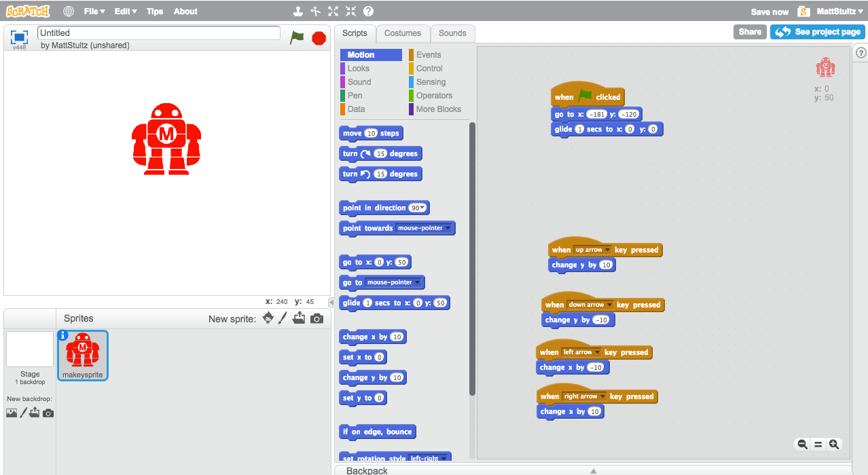The width and height of the screenshot is (868, 475).
Task: Click the project title field
Action: 159,33
